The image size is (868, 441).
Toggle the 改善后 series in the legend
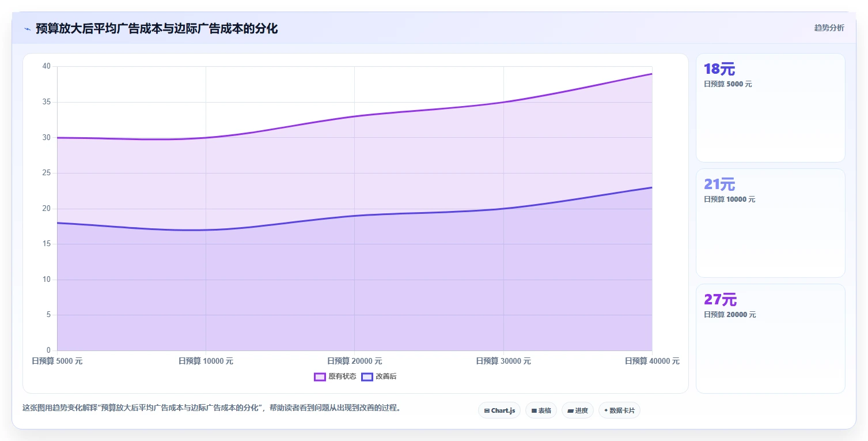click(x=378, y=377)
